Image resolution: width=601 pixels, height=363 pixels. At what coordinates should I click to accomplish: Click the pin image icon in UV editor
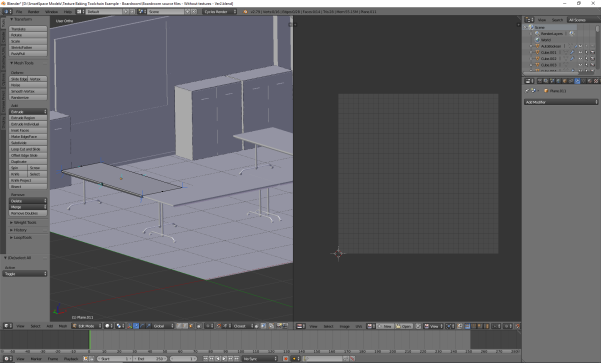[x=418, y=326]
